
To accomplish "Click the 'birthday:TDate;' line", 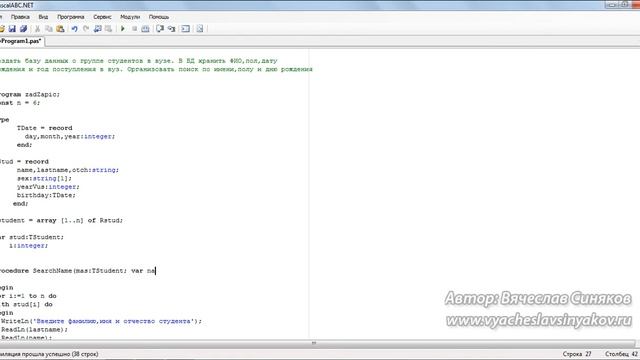I will [x=46, y=195].
